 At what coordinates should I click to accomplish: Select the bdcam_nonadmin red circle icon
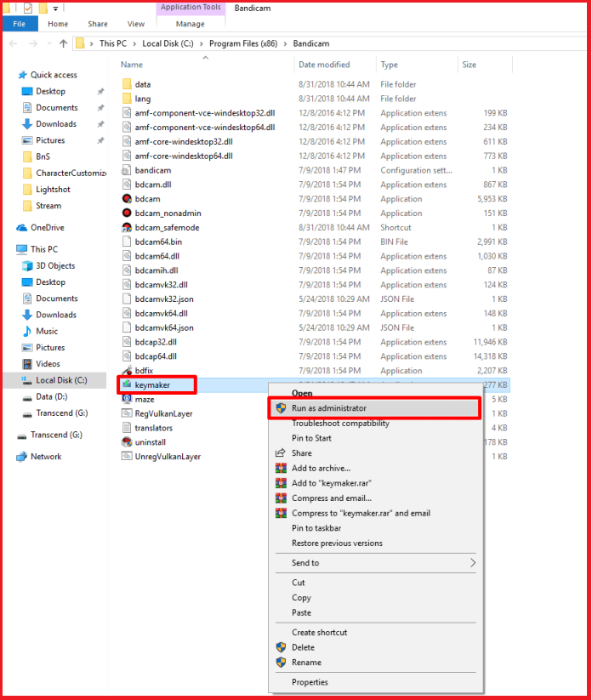pos(127,213)
